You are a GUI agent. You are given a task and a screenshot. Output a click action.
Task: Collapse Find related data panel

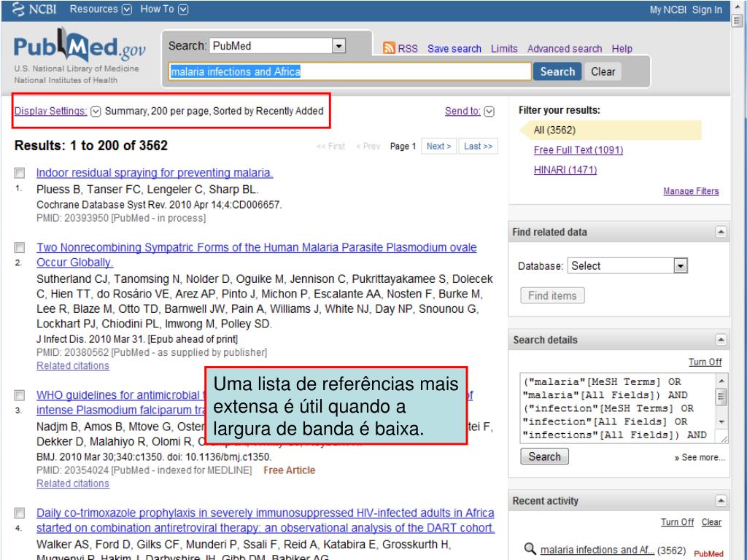(x=721, y=232)
